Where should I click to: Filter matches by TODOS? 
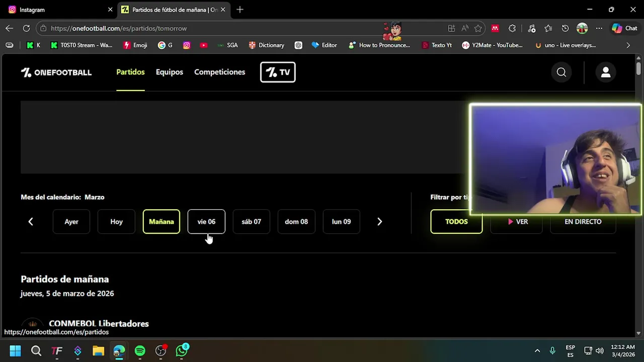pos(456,222)
